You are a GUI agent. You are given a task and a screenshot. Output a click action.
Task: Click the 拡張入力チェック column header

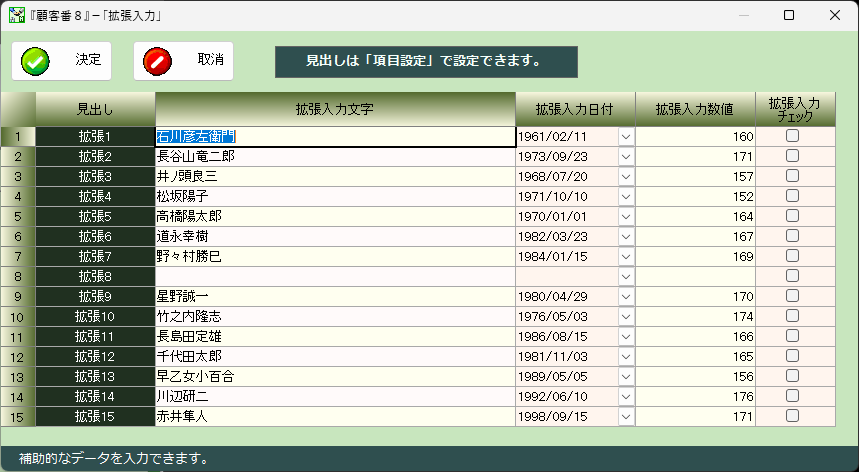pyautogui.click(x=795, y=109)
